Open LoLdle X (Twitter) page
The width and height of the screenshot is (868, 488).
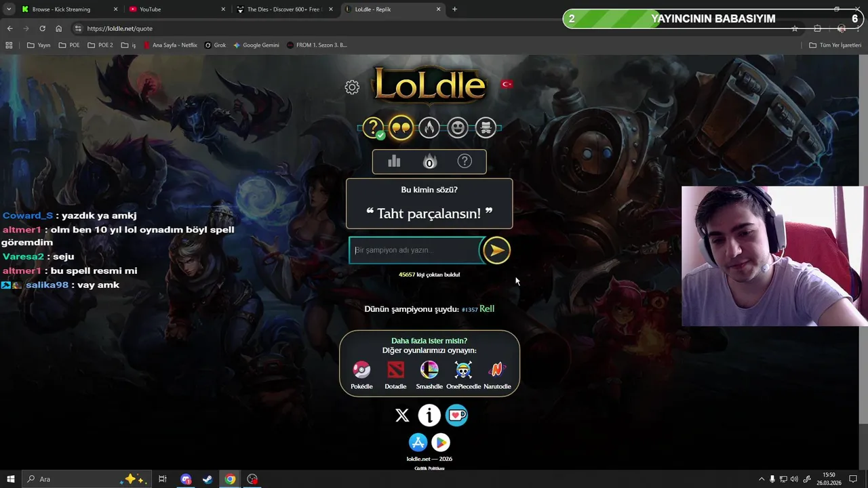coord(402,415)
